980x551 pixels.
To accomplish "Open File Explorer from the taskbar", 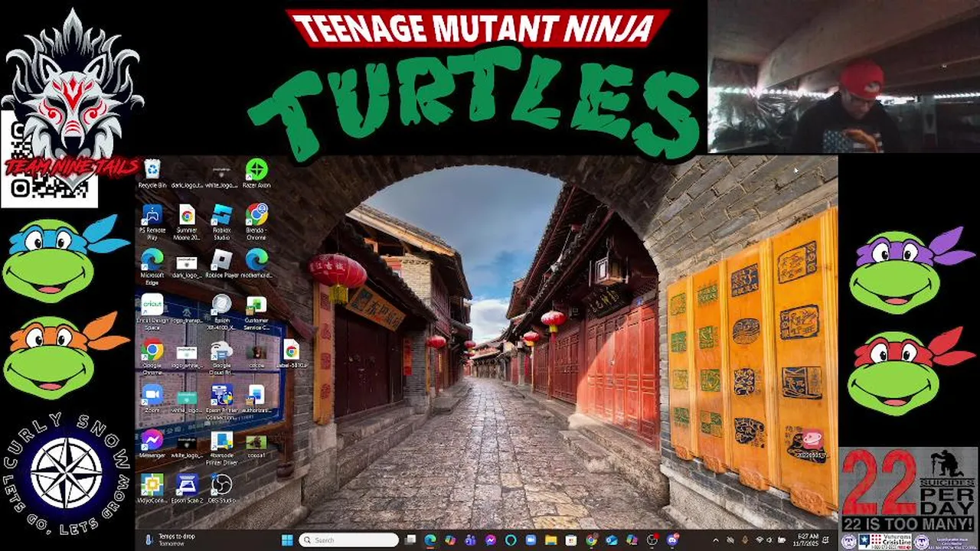I will point(550,540).
